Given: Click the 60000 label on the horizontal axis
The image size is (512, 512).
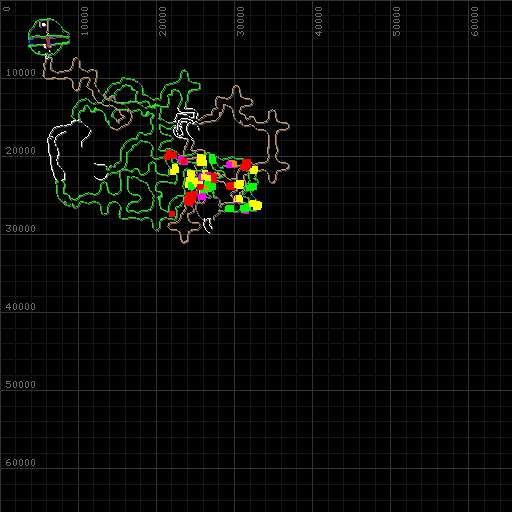Looking at the screenshot, I should (474, 22).
